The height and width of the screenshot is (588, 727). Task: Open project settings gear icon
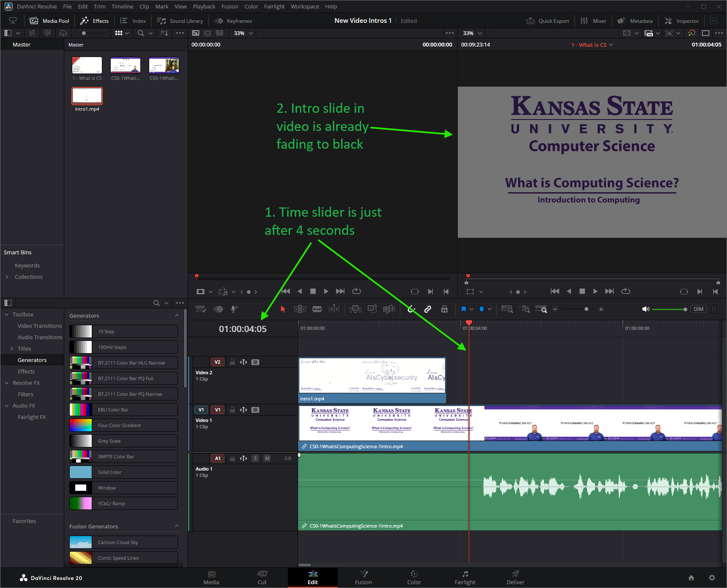(712, 577)
